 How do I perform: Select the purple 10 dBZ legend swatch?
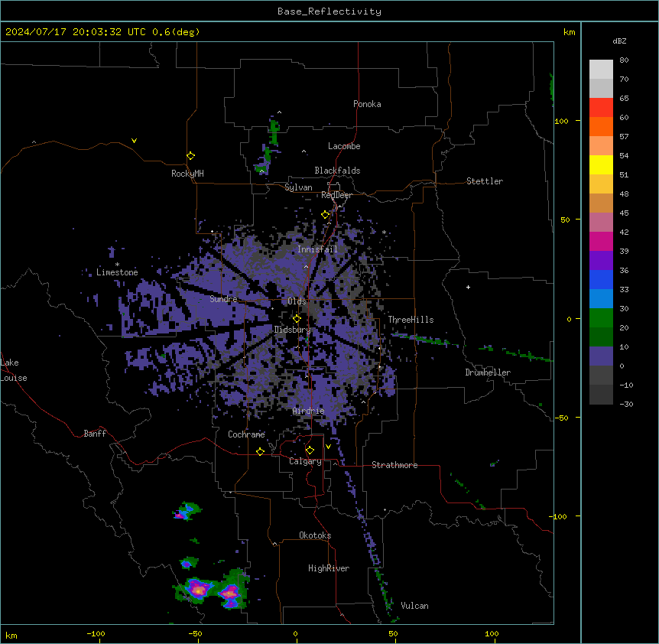coord(601,356)
